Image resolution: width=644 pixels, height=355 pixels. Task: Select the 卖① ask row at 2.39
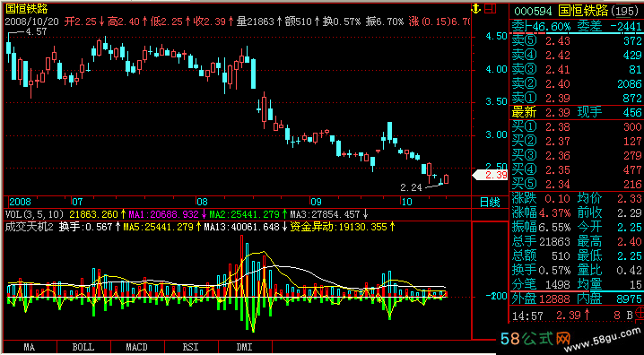pos(577,98)
